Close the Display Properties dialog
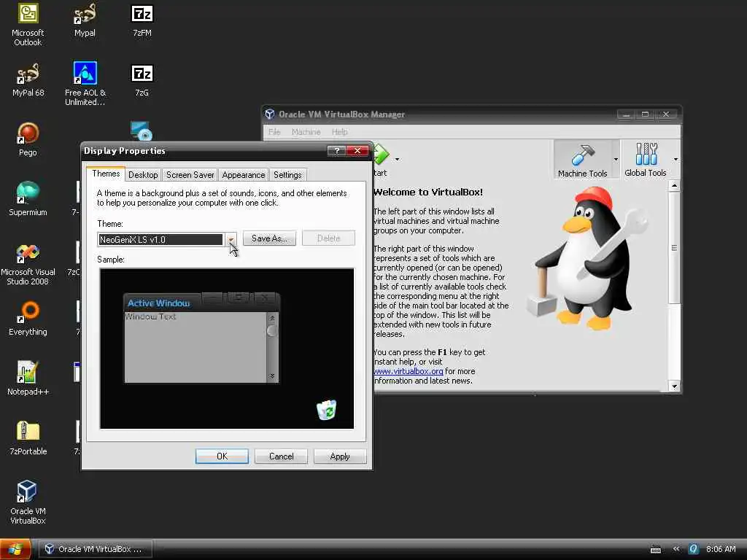The image size is (747, 560). tap(357, 150)
